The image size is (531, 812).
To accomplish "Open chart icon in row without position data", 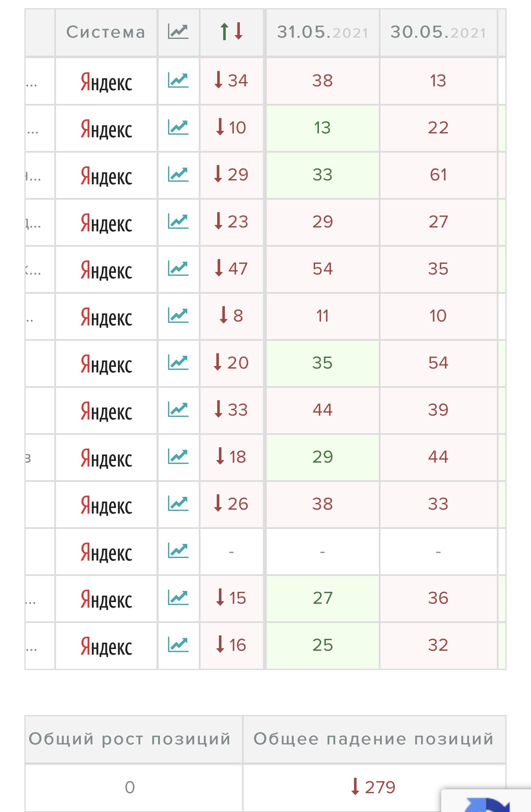I will (178, 551).
